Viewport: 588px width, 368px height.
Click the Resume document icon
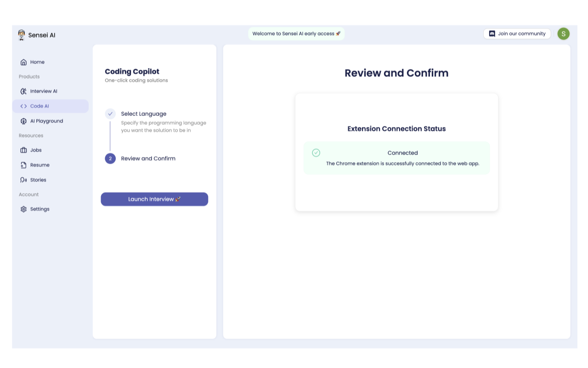(x=23, y=165)
